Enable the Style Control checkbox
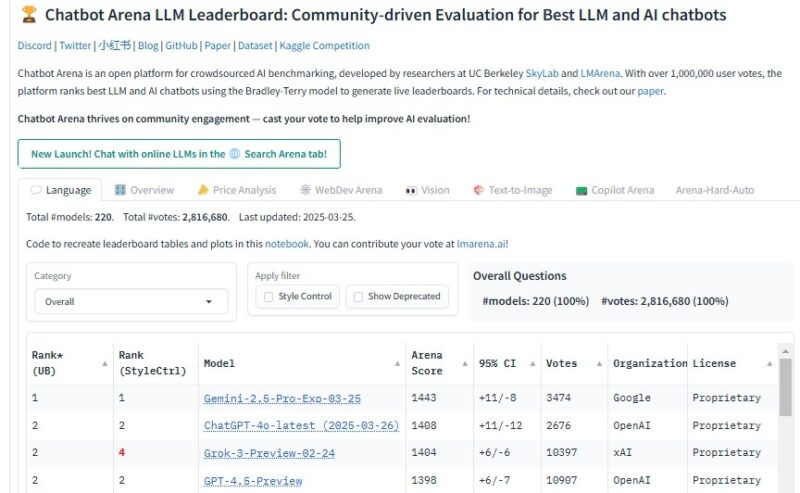This screenshot has height=493, width=800. (268, 297)
